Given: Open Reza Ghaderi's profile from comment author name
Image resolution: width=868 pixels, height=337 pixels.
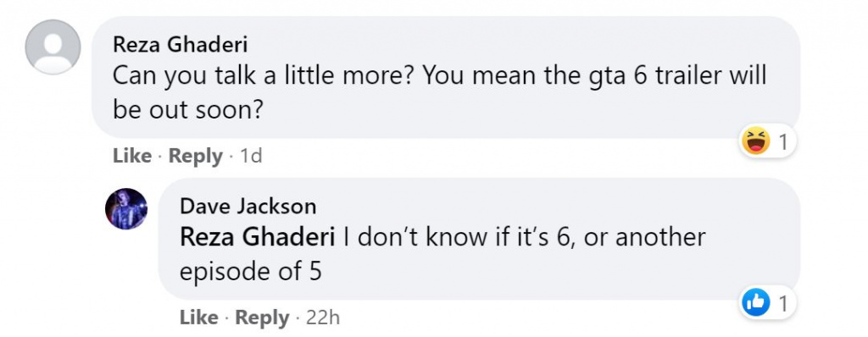Looking at the screenshot, I should pyautogui.click(x=180, y=45).
